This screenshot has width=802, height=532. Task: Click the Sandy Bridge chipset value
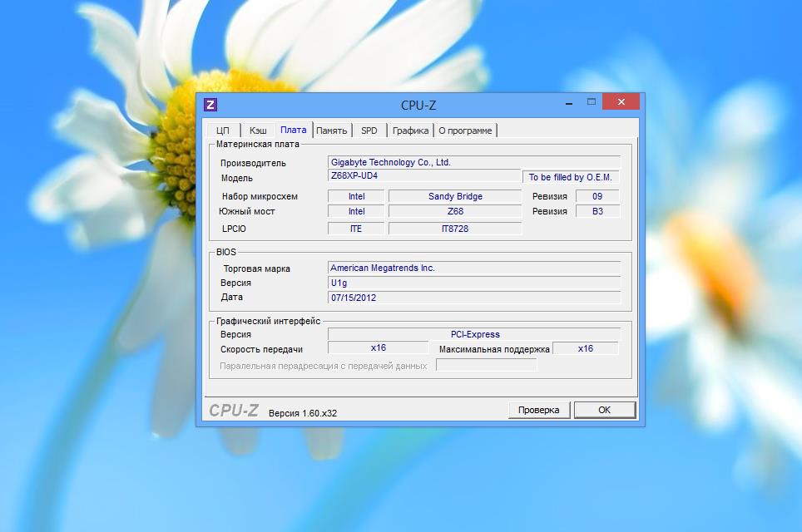point(455,196)
